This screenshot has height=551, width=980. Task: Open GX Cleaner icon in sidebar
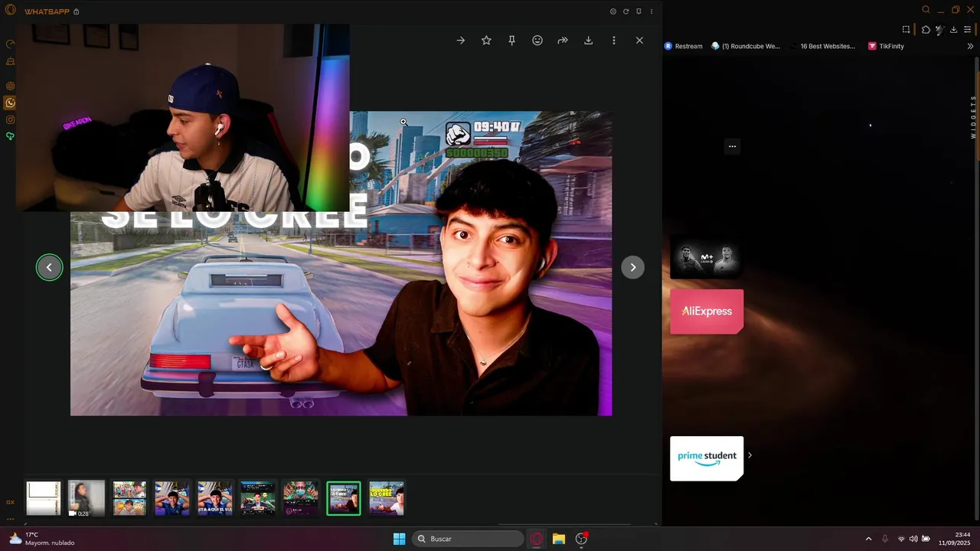click(10, 61)
